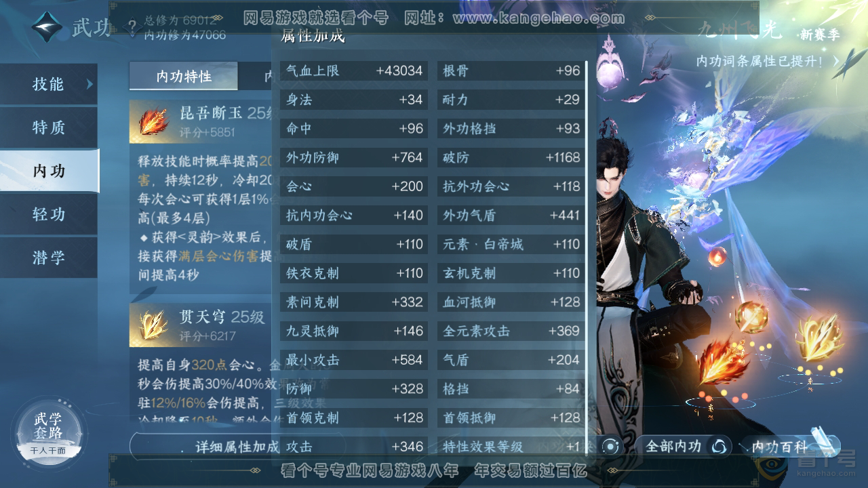
Task: Click the 根骨 +96 row
Action: pyautogui.click(x=511, y=70)
